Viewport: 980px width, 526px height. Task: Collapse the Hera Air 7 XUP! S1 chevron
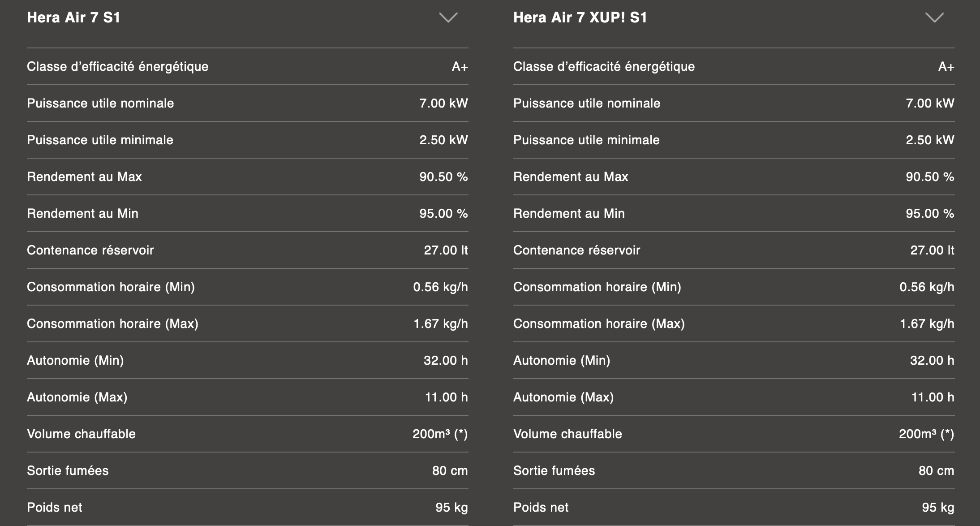point(934,17)
